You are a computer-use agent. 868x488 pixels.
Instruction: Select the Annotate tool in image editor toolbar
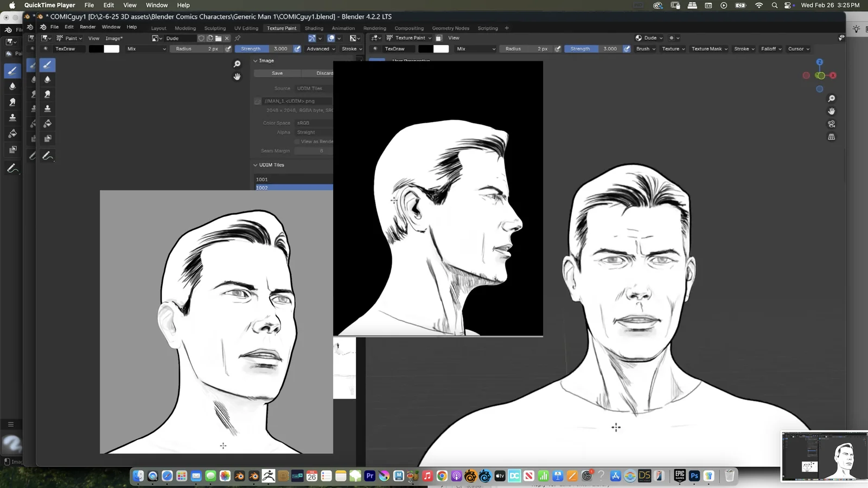coord(47,156)
